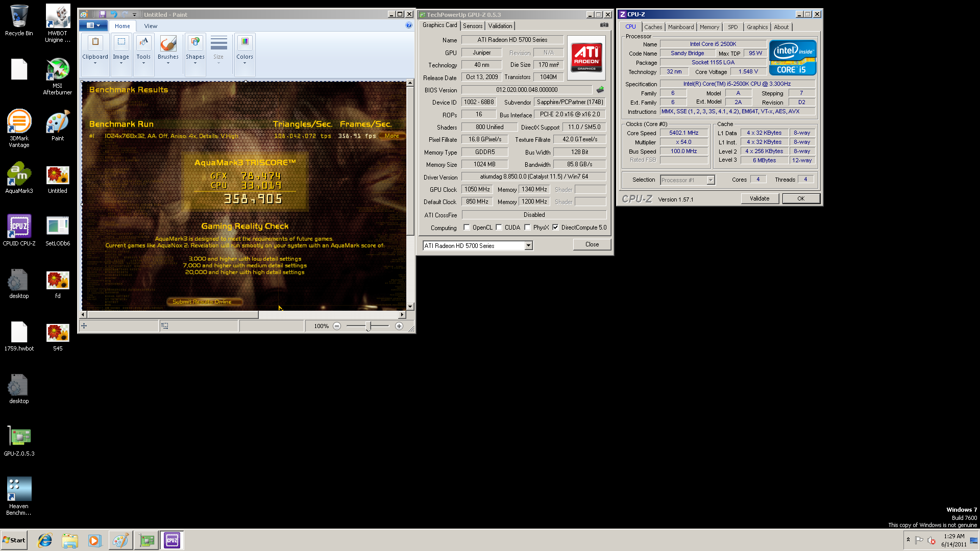Click the BIOS save chip icon in GPU-Z
Viewport: 980px width, 551px height.
[600, 90]
